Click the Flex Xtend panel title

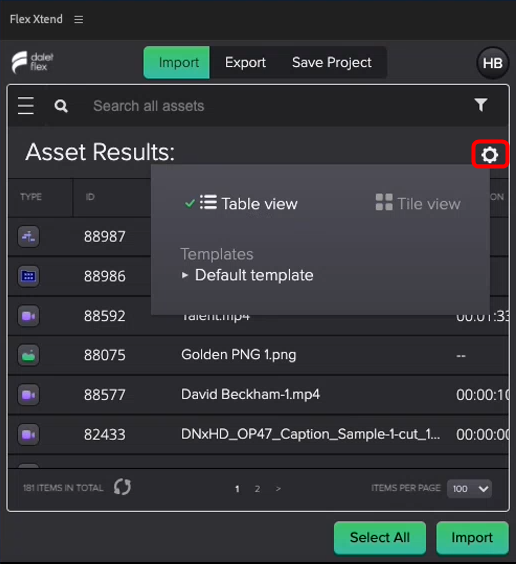(x=36, y=19)
